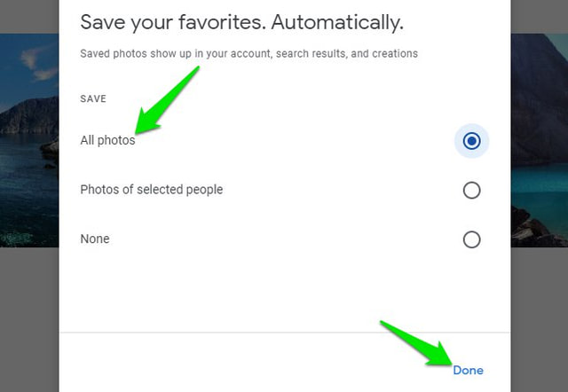Click the gray strip above the right photo

coord(539,16)
